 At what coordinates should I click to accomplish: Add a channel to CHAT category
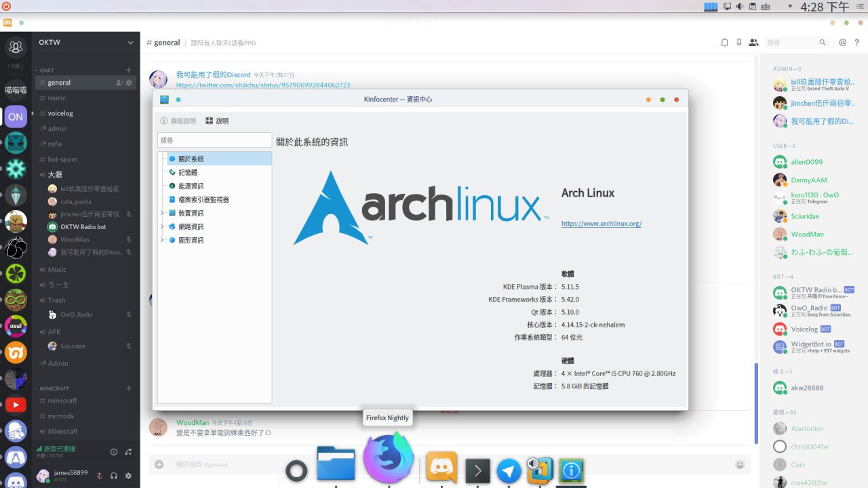129,70
